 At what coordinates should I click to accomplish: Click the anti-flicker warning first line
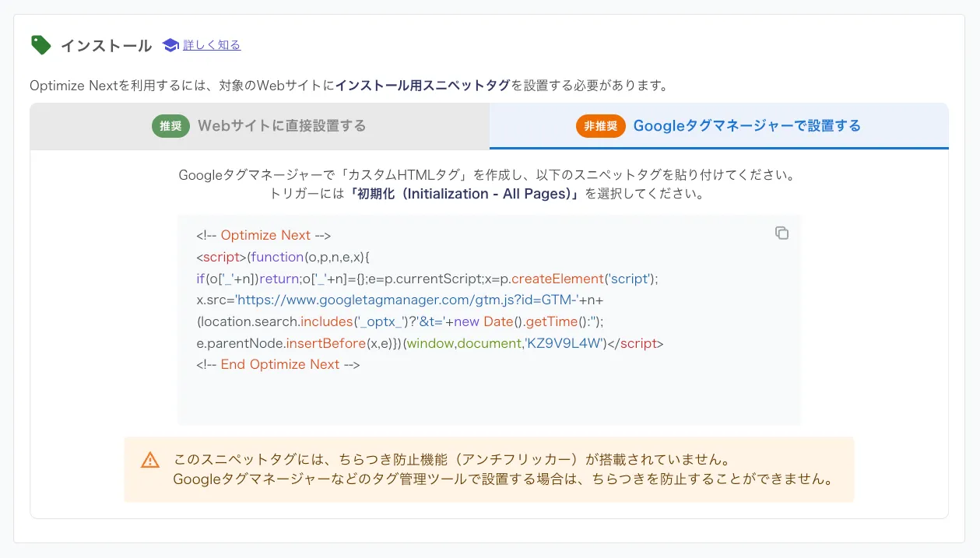click(x=451, y=459)
